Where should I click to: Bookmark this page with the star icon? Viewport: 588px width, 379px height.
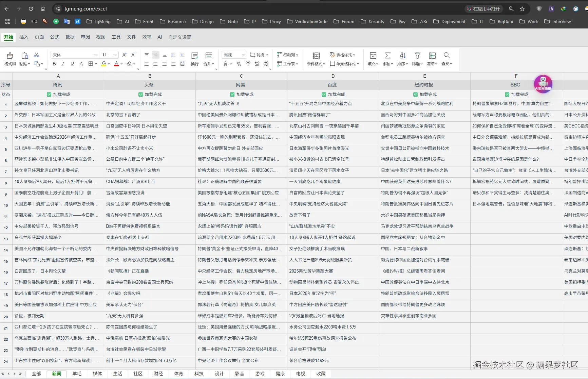pos(522,9)
